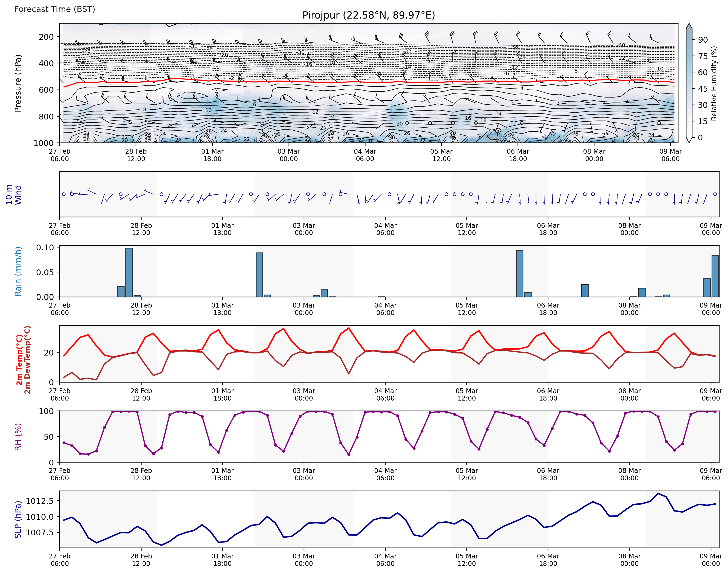Click the colorbar top arrow above 90
The width and height of the screenshot is (728, 573).
pyautogui.click(x=689, y=26)
